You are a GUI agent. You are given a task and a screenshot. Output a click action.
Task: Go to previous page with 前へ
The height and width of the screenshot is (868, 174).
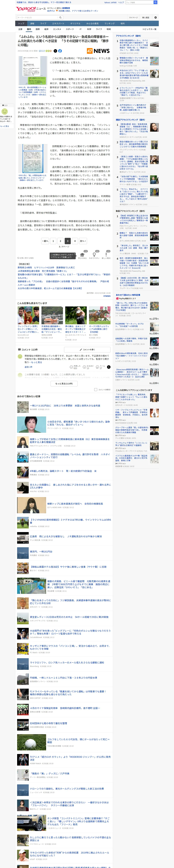(45, 241)
